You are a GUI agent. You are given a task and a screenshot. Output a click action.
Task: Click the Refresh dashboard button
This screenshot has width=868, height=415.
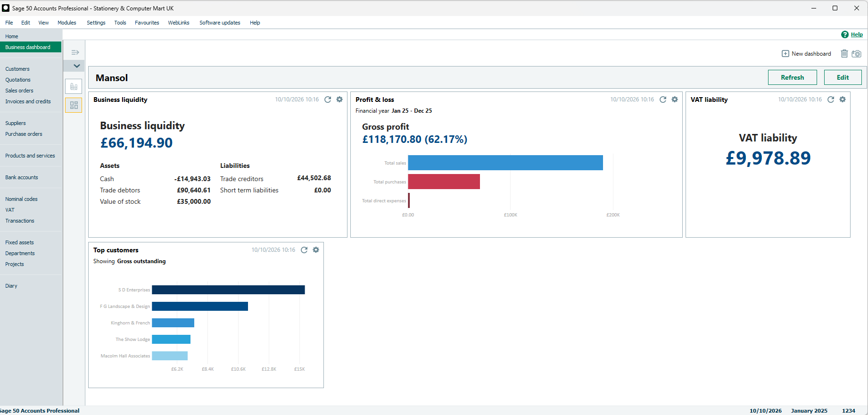[x=793, y=77]
